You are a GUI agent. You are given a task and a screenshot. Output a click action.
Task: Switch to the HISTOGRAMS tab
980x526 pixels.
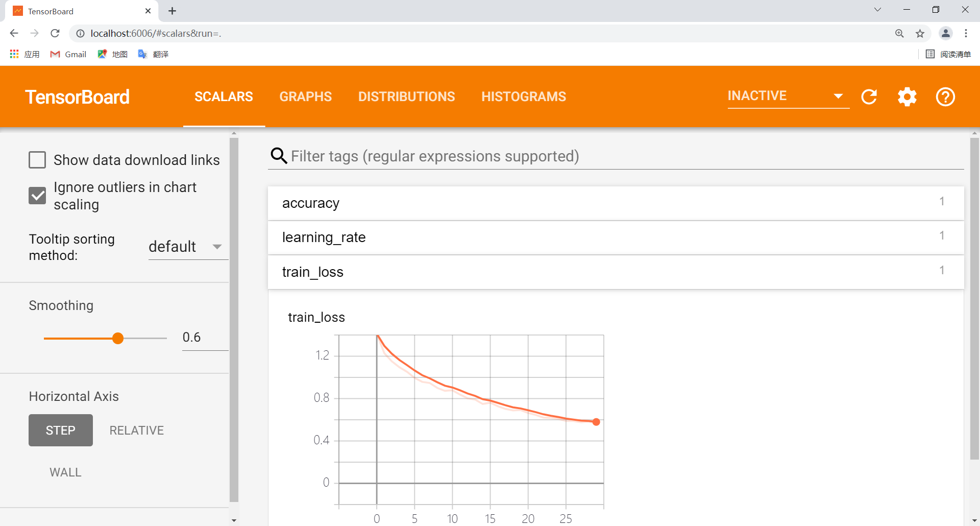pos(524,97)
